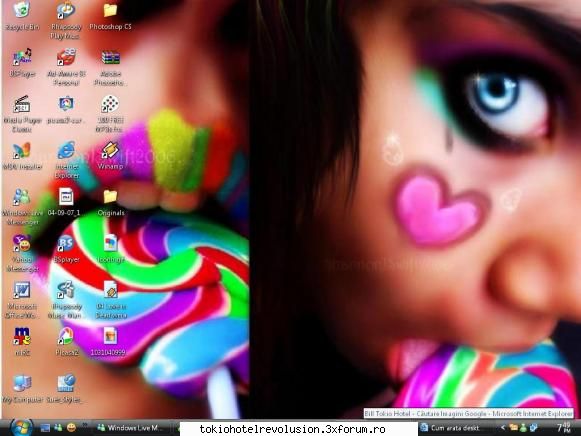Open the 103104099 image file
581x436 pixels.
(109, 343)
